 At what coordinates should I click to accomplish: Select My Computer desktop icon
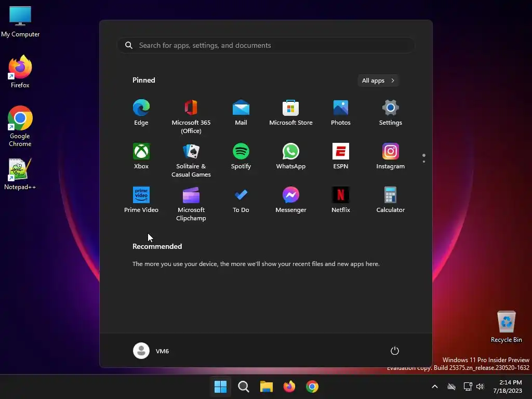click(20, 21)
